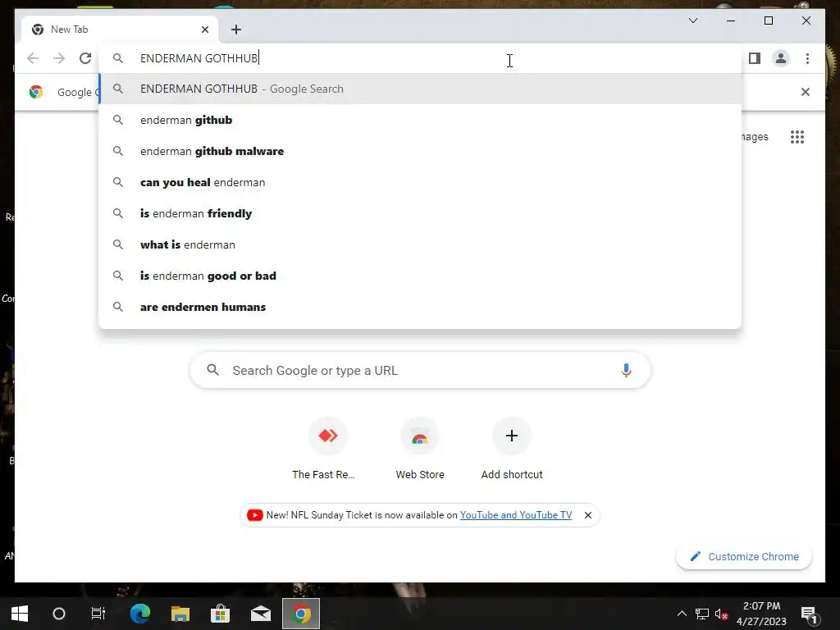Open the notification center icon

pos(809,614)
